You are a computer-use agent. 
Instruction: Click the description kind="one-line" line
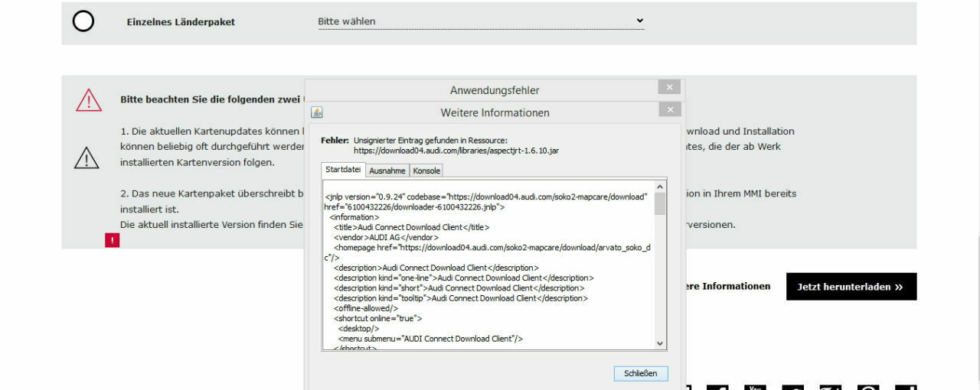463,278
